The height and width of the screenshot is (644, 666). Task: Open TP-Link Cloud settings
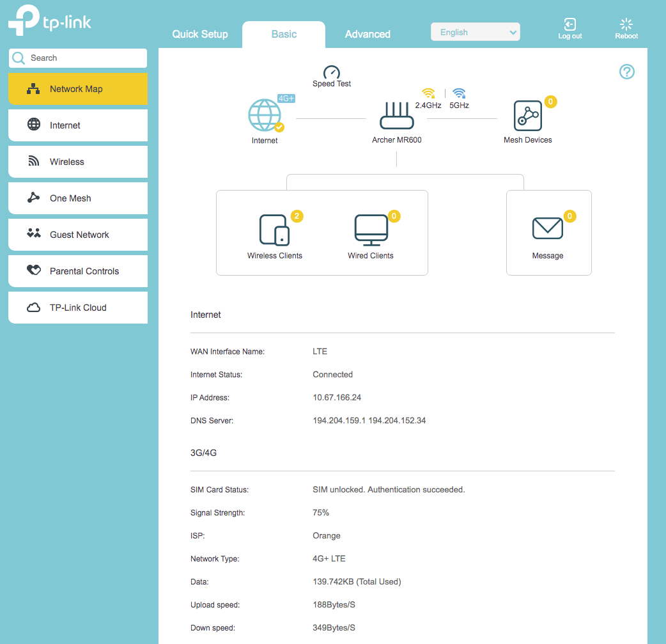[77, 307]
